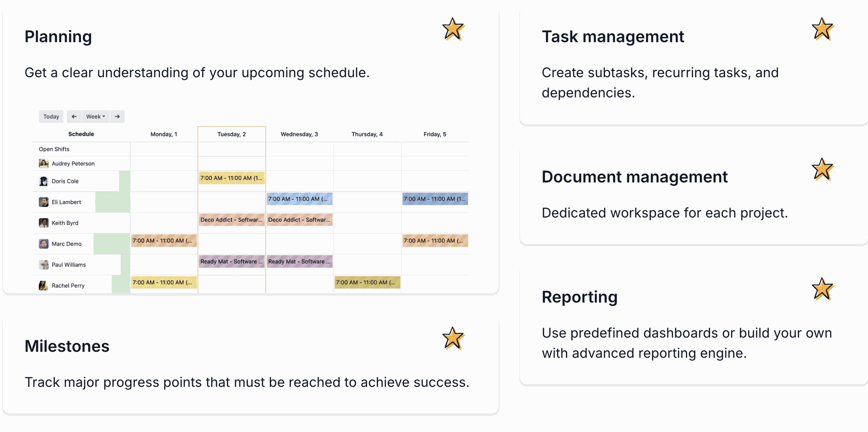Viewport: 868px width, 432px height.
Task: Click the star icon on Milestones card
Action: click(x=453, y=338)
